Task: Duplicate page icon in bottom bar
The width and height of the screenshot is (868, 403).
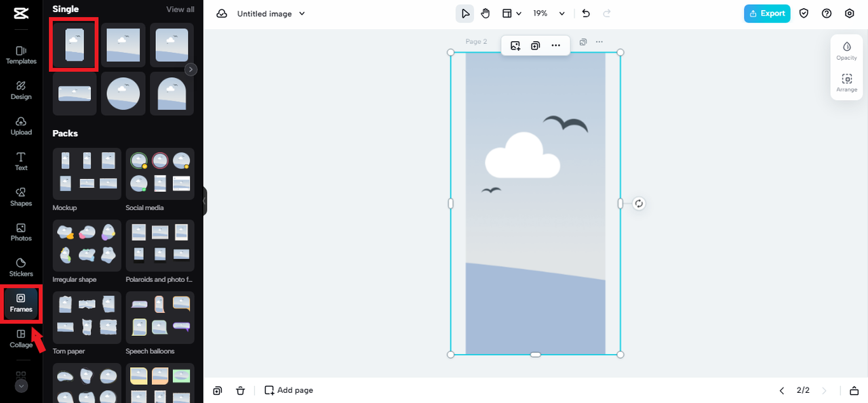Action: coord(218,391)
